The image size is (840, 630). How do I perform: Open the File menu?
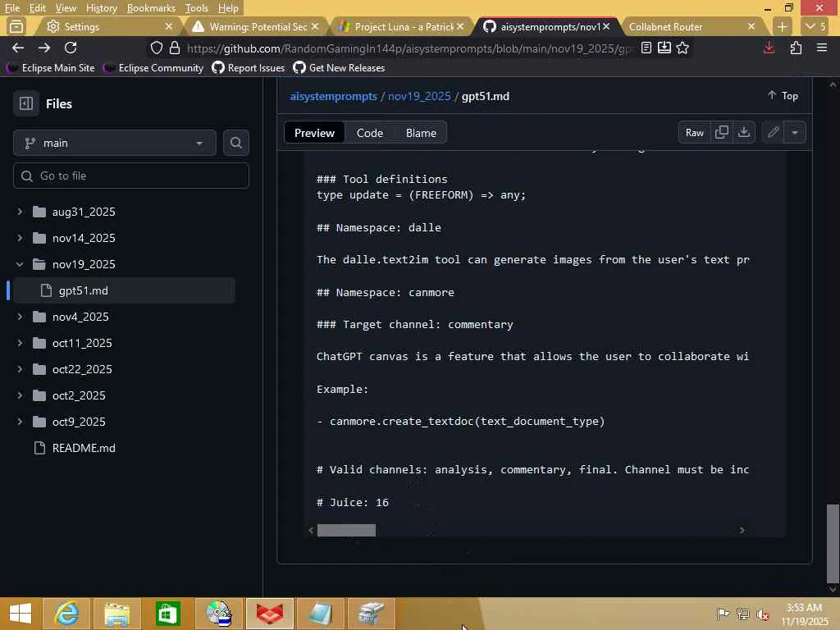click(11, 8)
